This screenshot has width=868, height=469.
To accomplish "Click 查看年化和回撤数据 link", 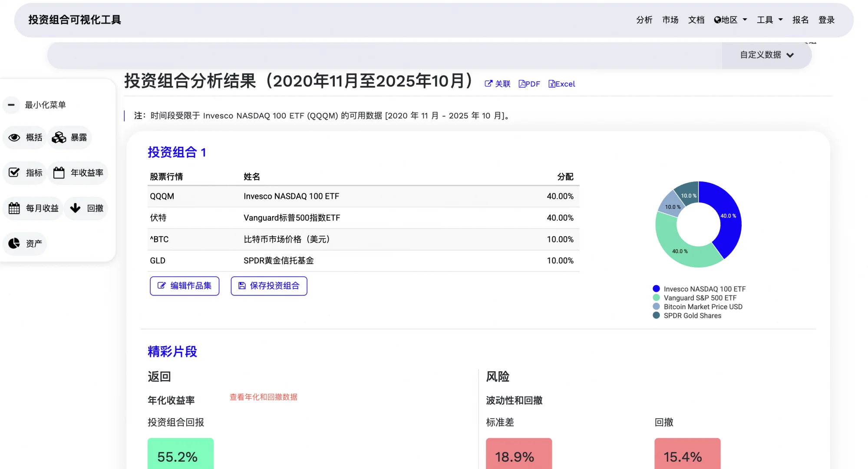I will (x=262, y=397).
